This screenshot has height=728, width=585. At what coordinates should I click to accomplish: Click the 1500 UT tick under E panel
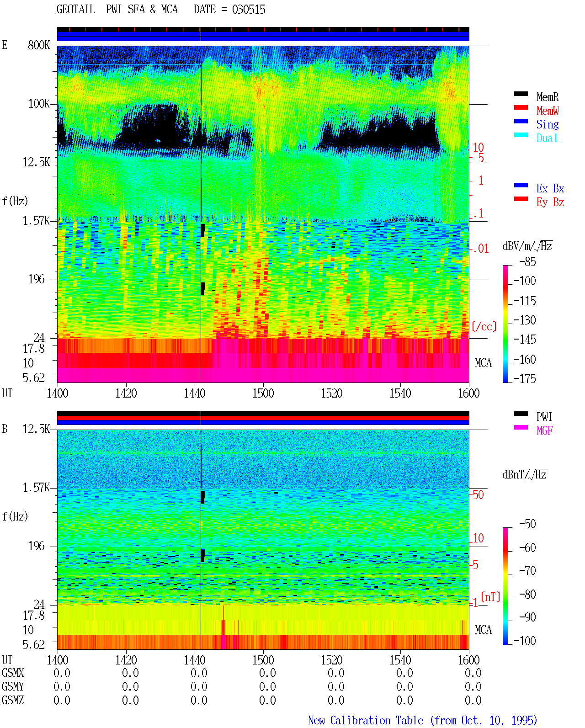(263, 393)
